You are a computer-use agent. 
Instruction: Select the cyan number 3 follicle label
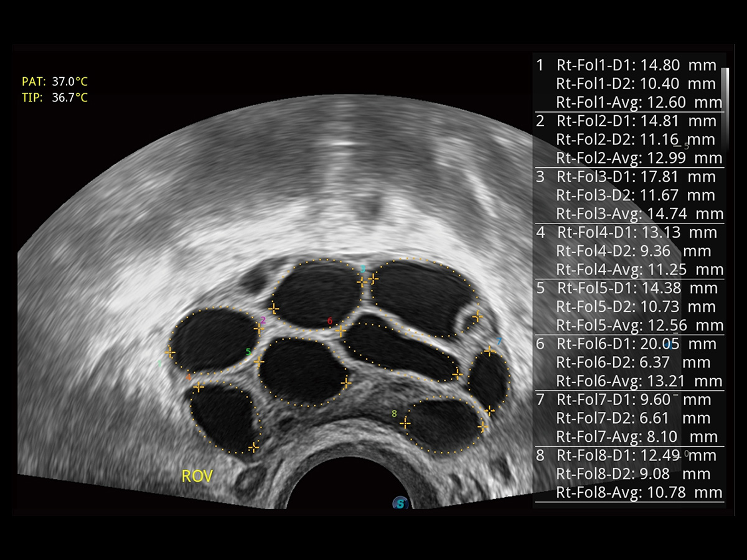pos(363,269)
